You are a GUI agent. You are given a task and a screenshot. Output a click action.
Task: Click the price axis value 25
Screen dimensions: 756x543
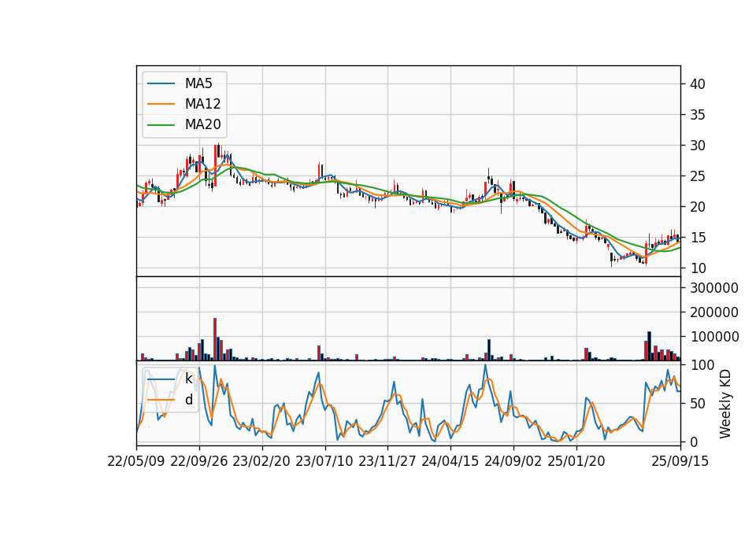tap(698, 176)
